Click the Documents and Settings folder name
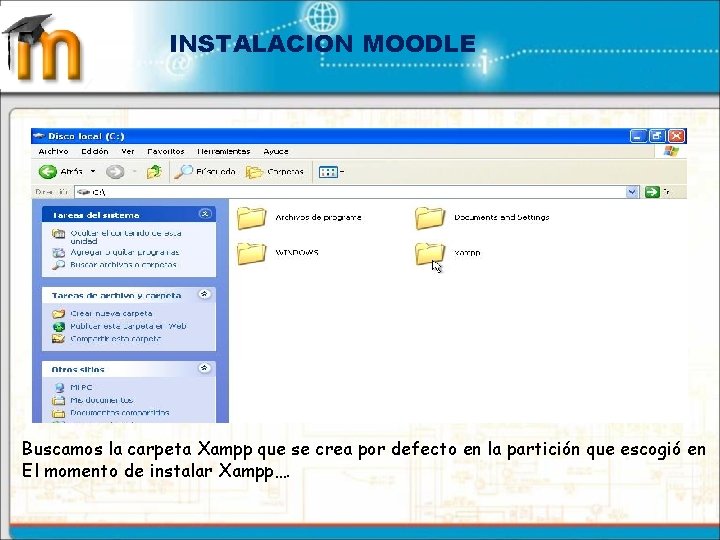Image resolution: width=720 pixels, height=540 pixels. [x=501, y=217]
